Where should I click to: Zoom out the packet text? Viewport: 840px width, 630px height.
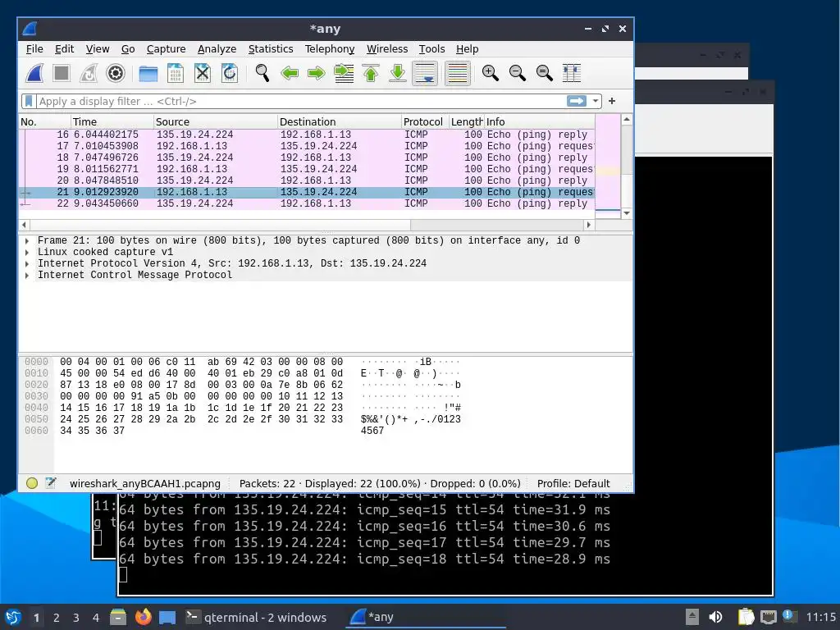[517, 73]
